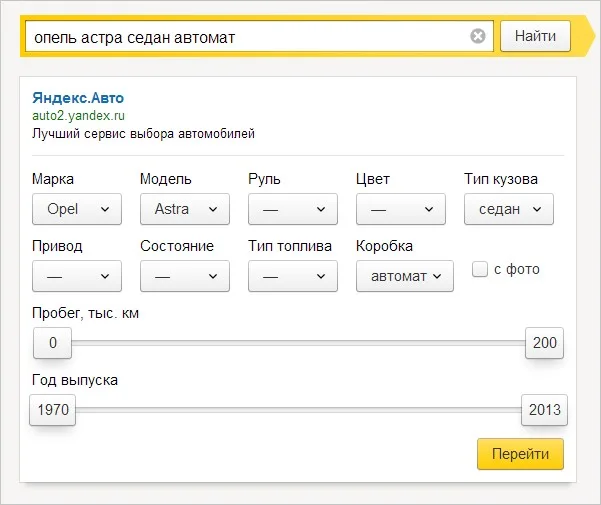The image size is (601, 505).
Task: Click the Пробег, тыс. км label
Action: pyautogui.click(x=85, y=313)
